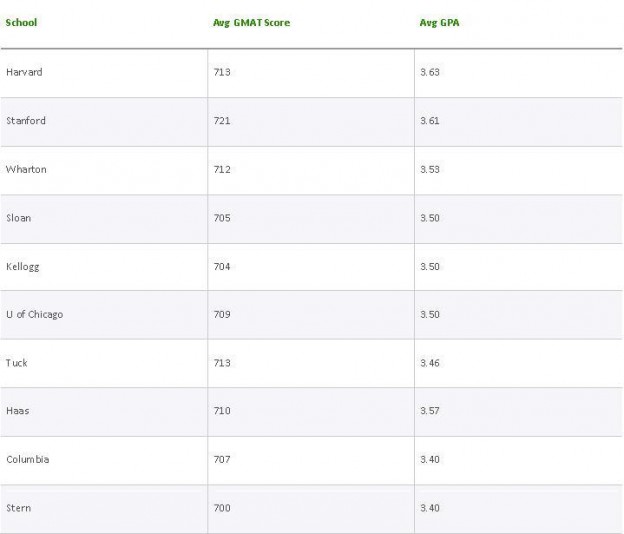Select Wharton's GMAT score 712
624x534 pixels.
(x=222, y=169)
